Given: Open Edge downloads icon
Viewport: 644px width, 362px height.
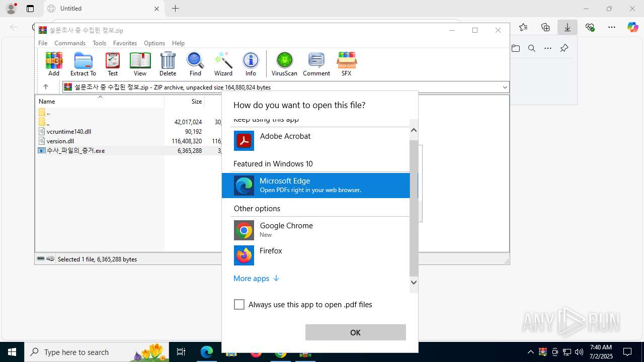Looking at the screenshot, I should [x=568, y=27].
